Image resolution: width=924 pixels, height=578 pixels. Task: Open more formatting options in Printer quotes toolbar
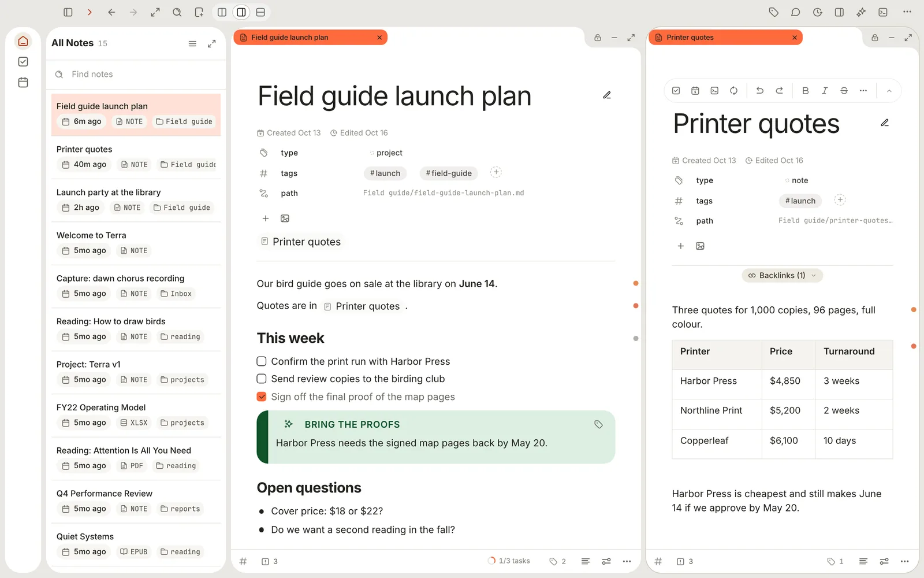point(863,91)
